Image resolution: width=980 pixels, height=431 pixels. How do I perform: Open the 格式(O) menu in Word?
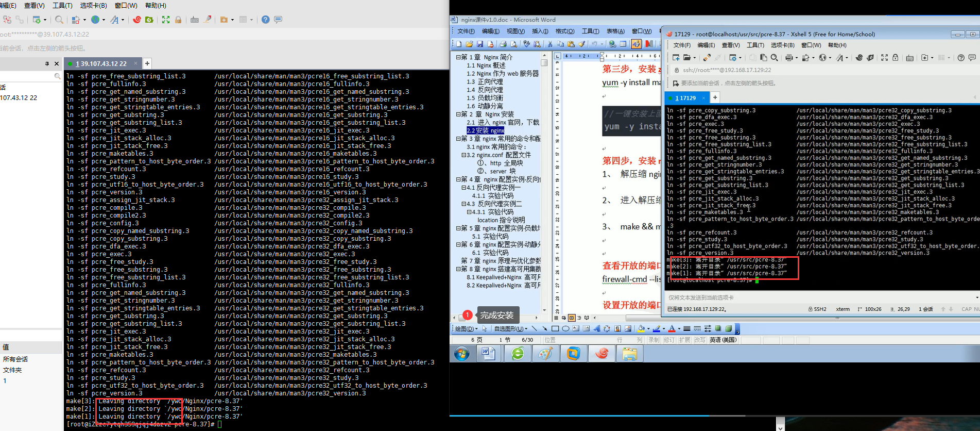pos(565,31)
